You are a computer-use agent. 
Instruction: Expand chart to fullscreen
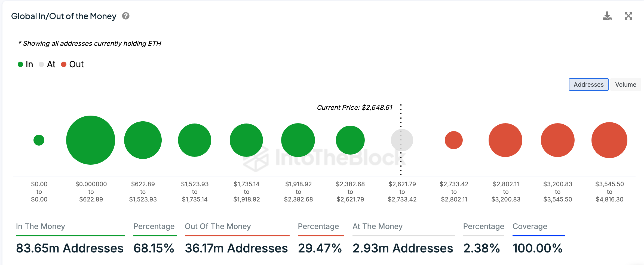pyautogui.click(x=628, y=16)
